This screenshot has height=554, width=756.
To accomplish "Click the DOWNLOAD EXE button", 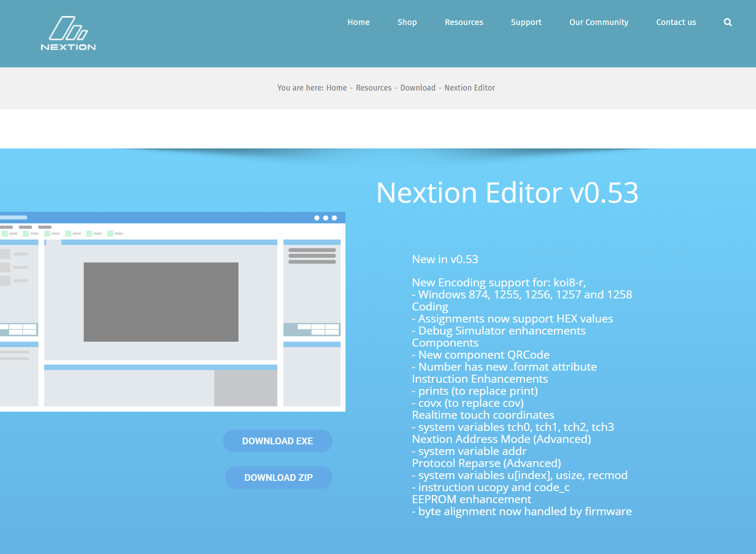I will (278, 441).
